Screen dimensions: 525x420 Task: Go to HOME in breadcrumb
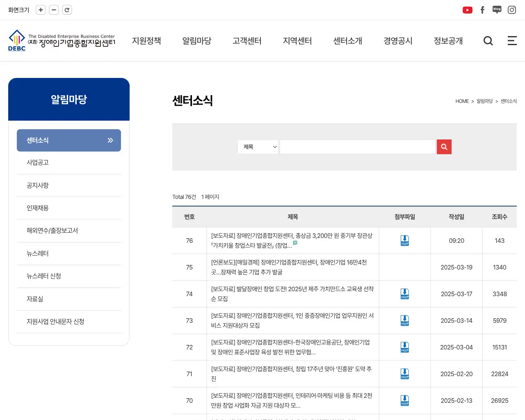coord(462,101)
